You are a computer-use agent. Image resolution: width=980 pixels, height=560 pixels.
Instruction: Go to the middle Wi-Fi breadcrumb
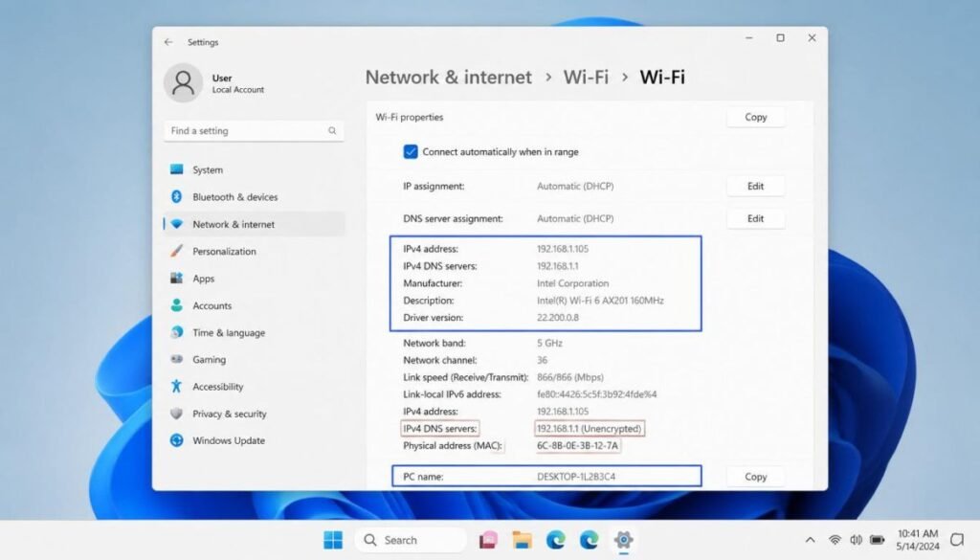pos(586,77)
